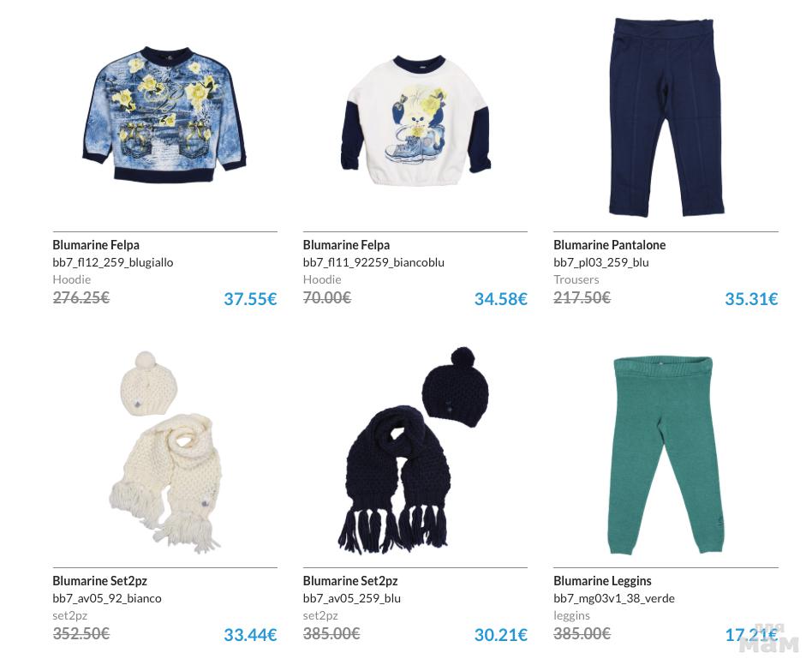Click the 37.55€ sale price
Screen dimensions: 812x665
coord(251,299)
